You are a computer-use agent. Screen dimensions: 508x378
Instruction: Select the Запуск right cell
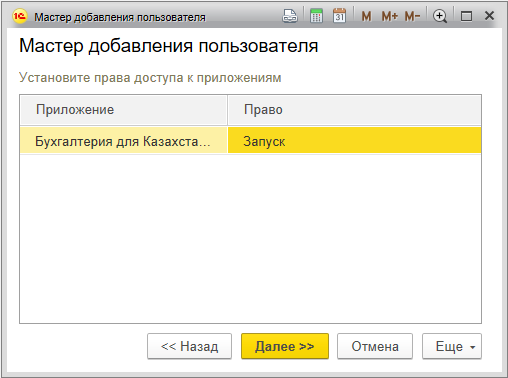(x=354, y=141)
